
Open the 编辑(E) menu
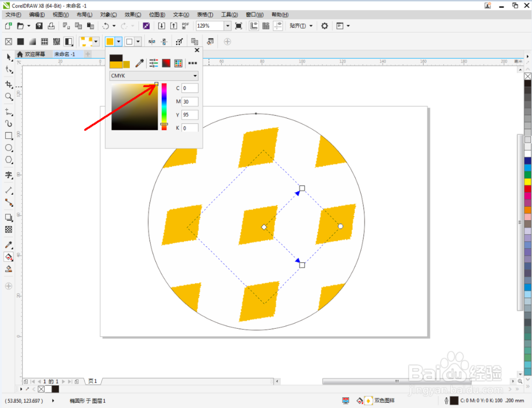click(37, 14)
